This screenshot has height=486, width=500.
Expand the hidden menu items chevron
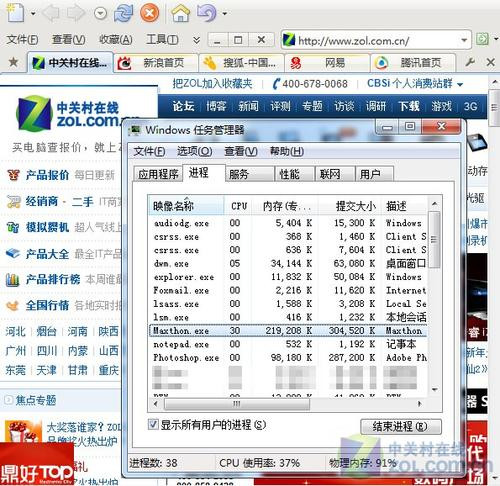coord(197,40)
